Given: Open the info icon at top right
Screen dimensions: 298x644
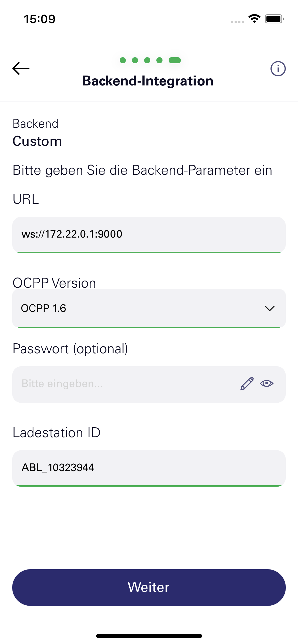Looking at the screenshot, I should tap(278, 69).
